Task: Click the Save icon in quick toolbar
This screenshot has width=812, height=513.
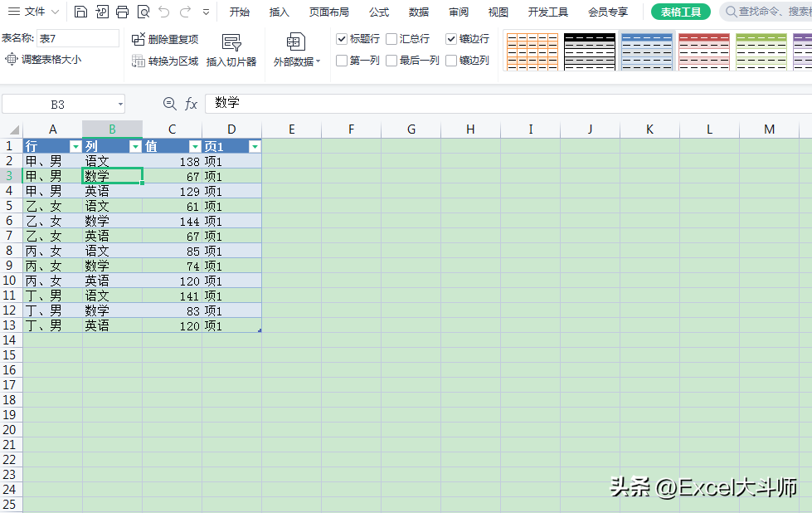Action: click(x=80, y=12)
